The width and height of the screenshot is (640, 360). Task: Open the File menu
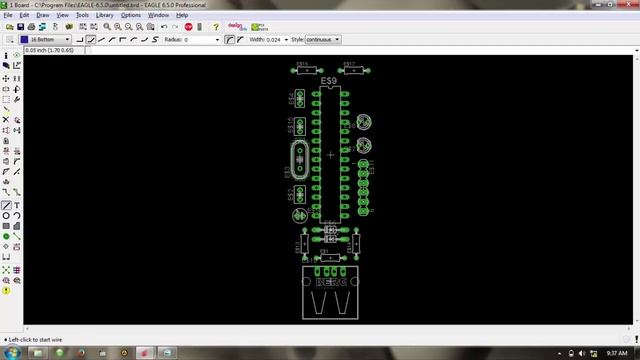pyautogui.click(x=8, y=15)
